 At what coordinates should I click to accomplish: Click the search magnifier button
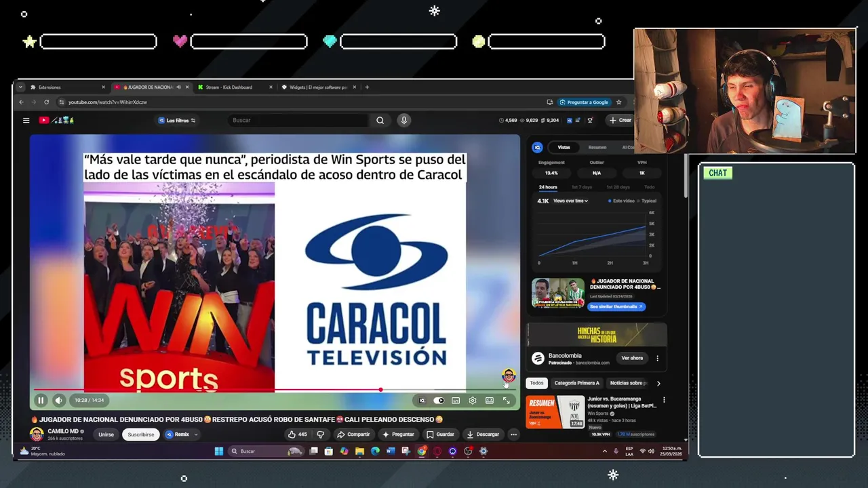[x=380, y=120]
